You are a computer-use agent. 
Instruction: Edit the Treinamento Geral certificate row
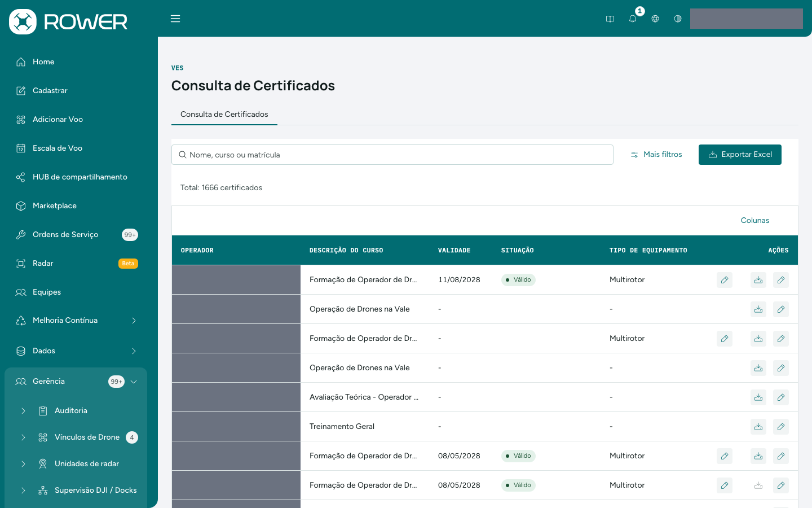pyautogui.click(x=781, y=427)
